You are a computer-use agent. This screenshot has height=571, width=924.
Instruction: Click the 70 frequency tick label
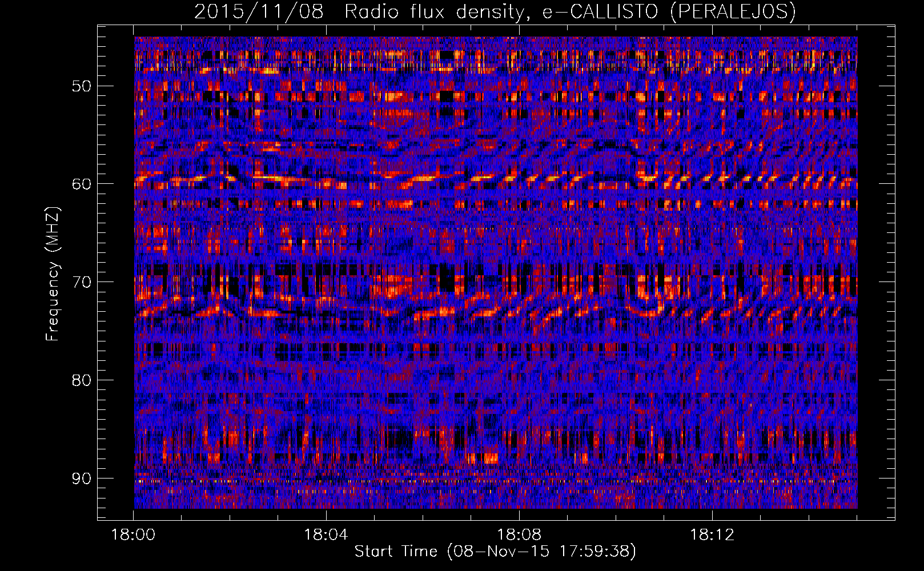tap(81, 282)
